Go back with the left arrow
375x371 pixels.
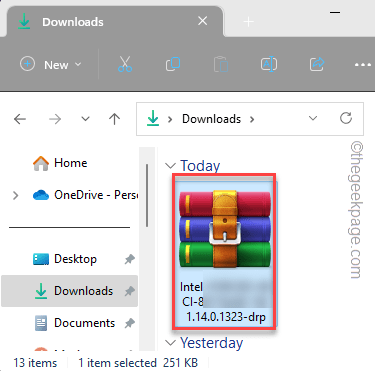pos(20,119)
